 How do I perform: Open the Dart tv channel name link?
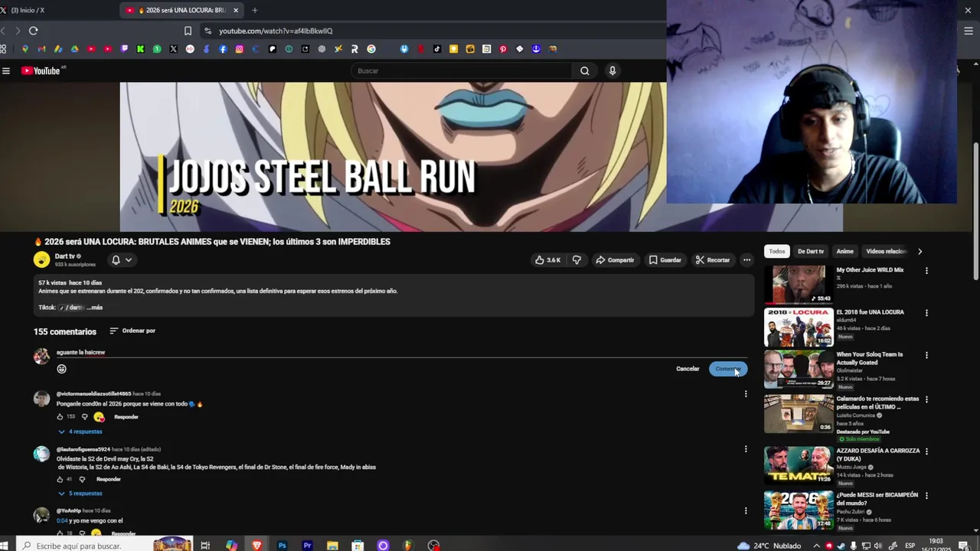click(65, 256)
